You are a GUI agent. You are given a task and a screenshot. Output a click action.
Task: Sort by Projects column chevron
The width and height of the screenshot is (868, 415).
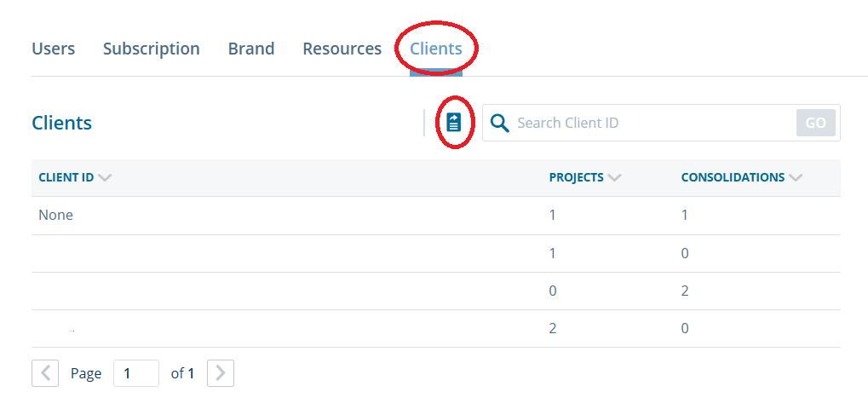[614, 178]
